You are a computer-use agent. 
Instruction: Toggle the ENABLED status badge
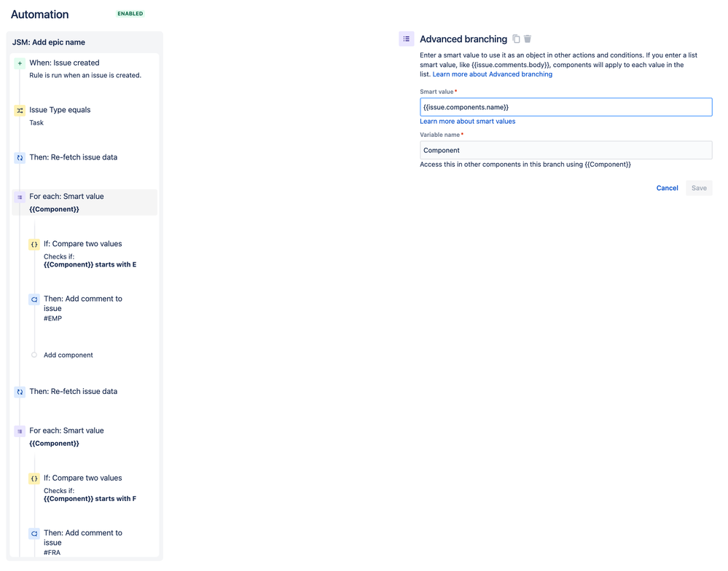pos(130,13)
